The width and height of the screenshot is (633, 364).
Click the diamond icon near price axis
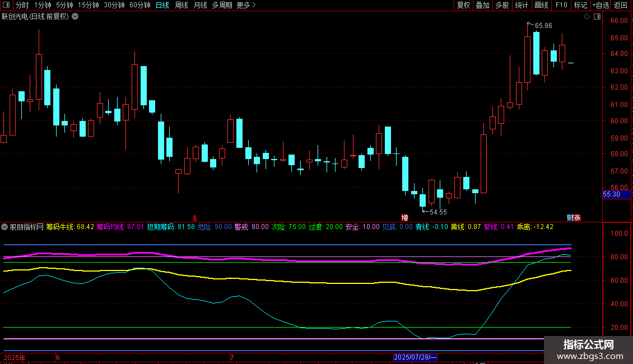pos(587,17)
